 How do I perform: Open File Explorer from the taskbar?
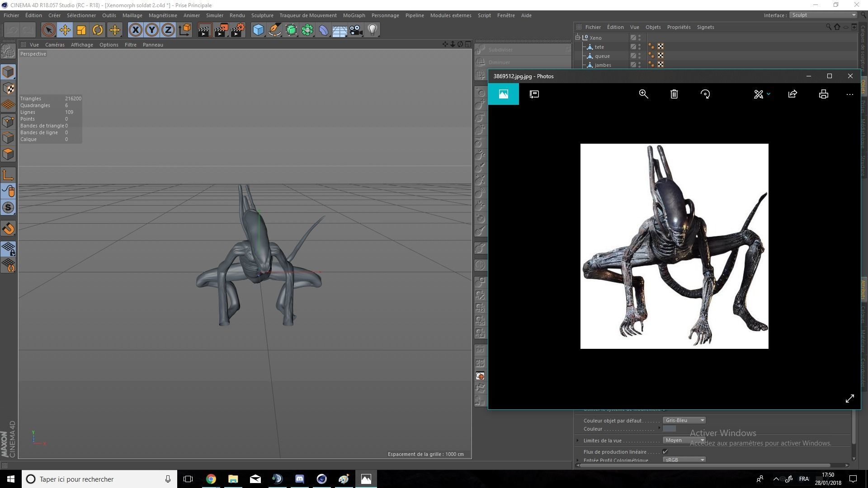233,479
